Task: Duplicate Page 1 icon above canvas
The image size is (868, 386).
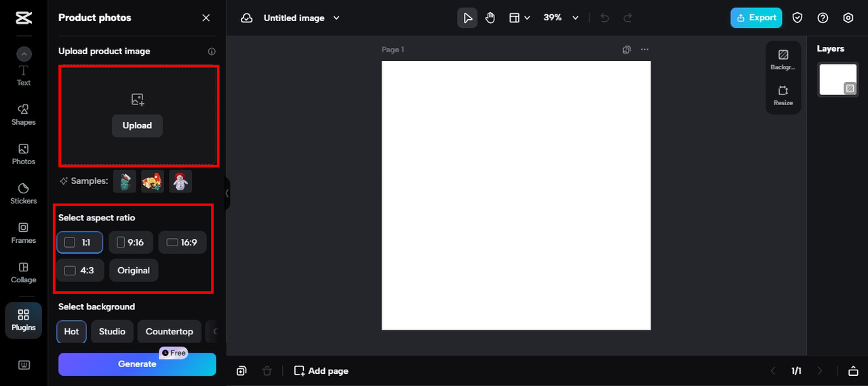Action: pos(627,50)
